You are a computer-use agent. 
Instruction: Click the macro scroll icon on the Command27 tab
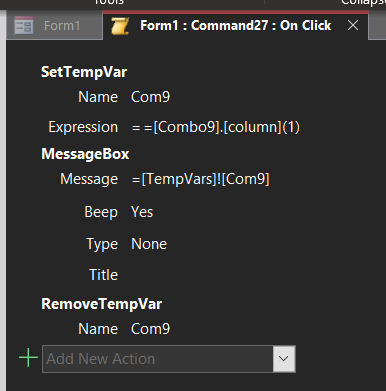[120, 26]
